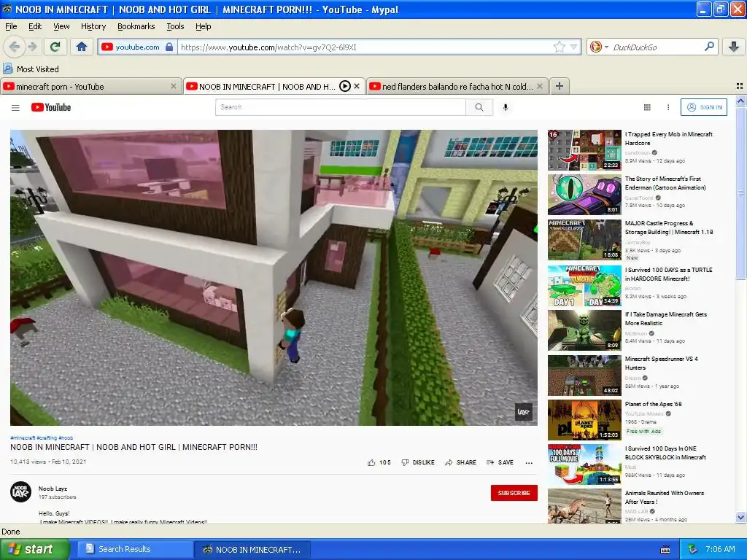Viewport: 747px width, 560px height.
Task: Go back with the browser Back arrow
Action: pos(15,47)
